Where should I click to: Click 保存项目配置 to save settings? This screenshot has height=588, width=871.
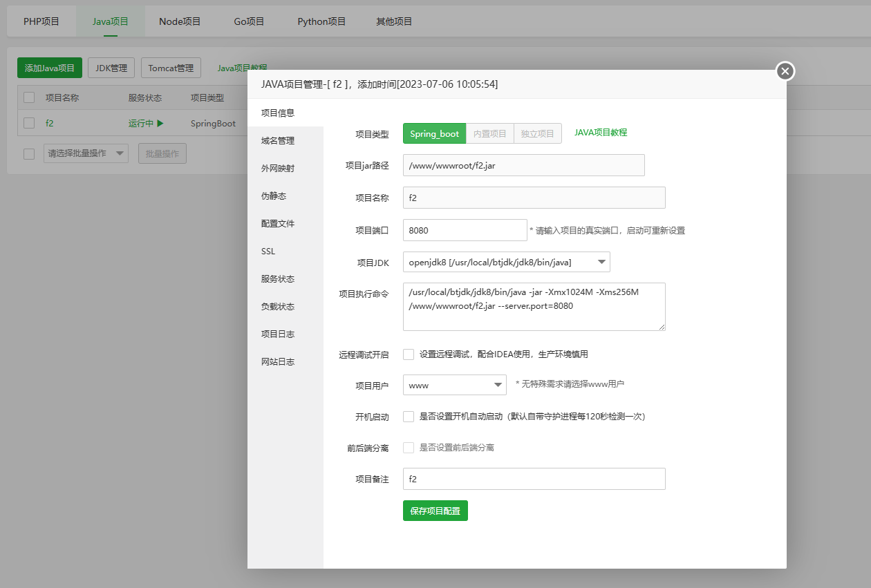(x=435, y=511)
